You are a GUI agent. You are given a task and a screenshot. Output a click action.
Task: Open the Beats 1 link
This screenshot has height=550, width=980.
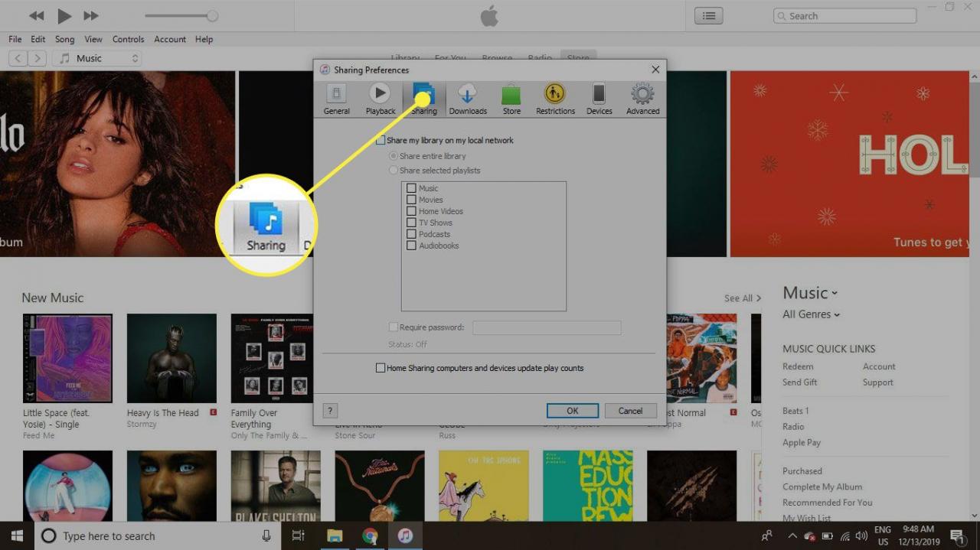pyautogui.click(x=795, y=411)
